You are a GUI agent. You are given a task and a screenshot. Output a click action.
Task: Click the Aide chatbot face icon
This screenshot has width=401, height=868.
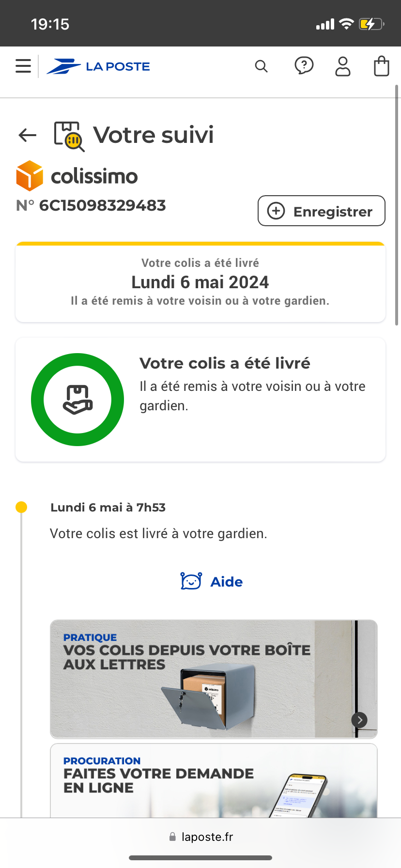[x=191, y=581]
